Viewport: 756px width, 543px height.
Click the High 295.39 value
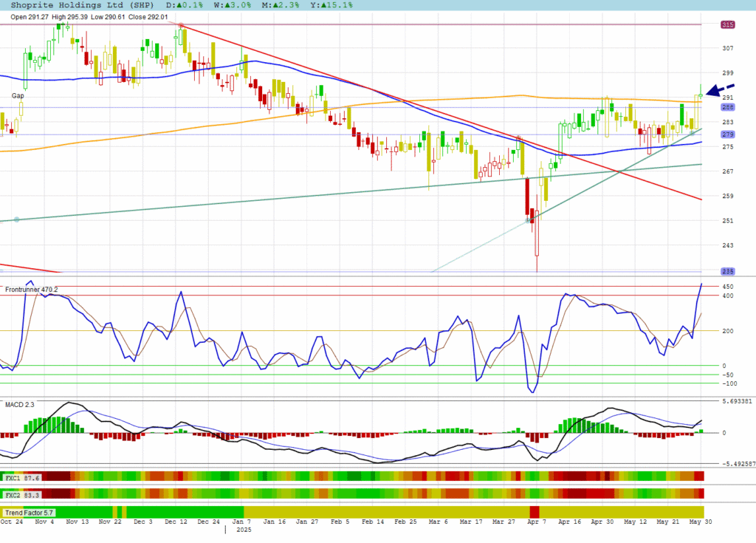coord(70,17)
